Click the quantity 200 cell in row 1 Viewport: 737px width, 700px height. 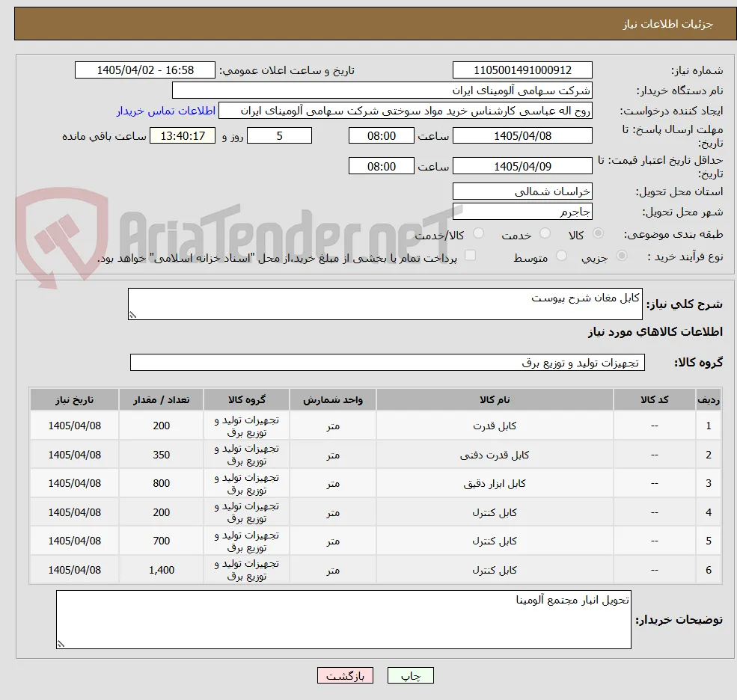161,426
